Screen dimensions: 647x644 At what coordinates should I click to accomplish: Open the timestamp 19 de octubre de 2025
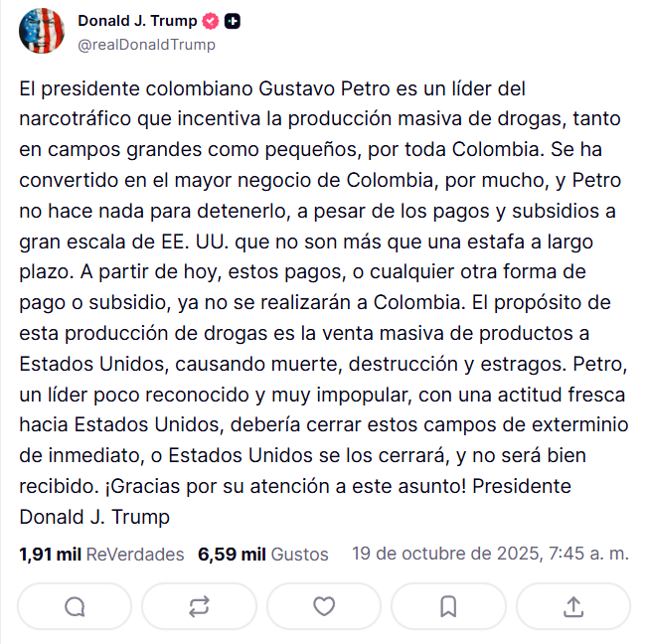[490, 553]
